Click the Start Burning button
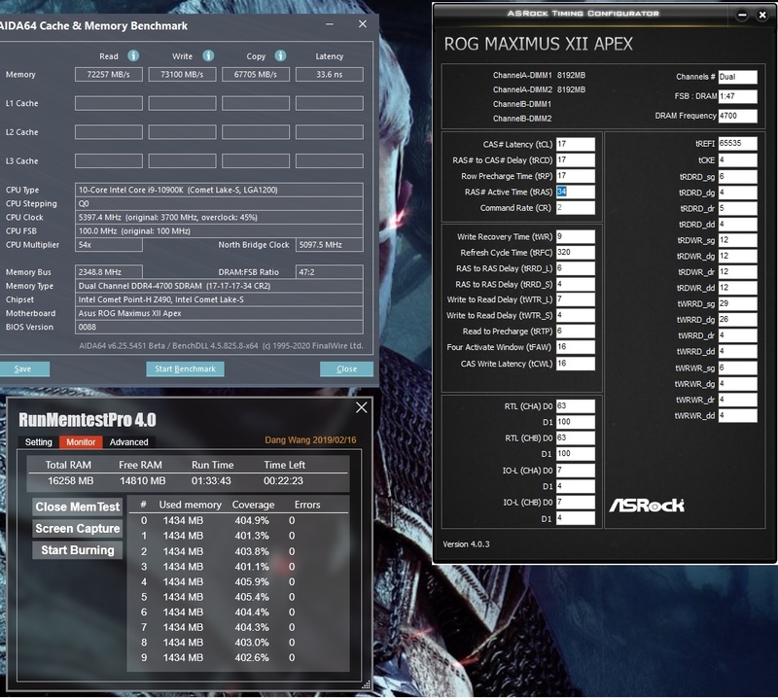Viewport: 778px width, 700px height. pos(78,550)
